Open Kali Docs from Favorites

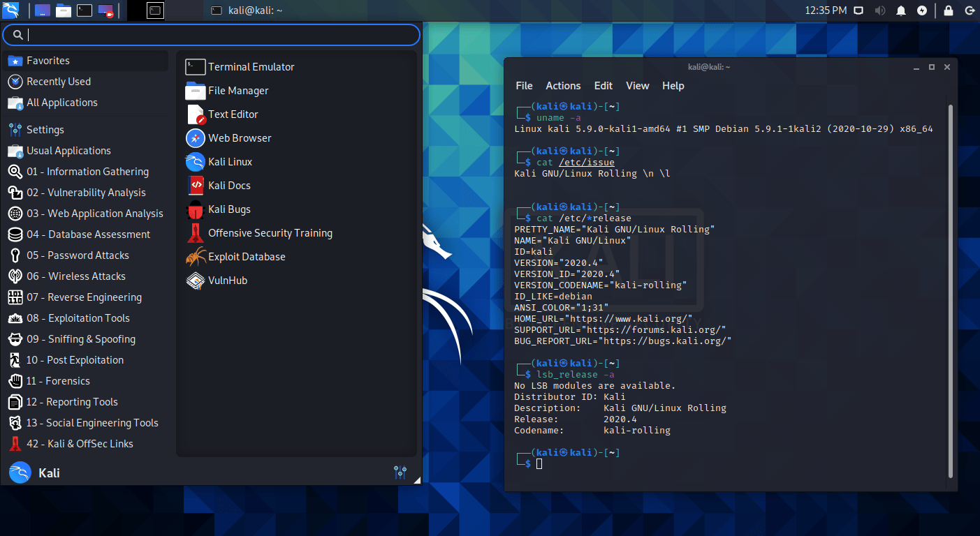[228, 186]
